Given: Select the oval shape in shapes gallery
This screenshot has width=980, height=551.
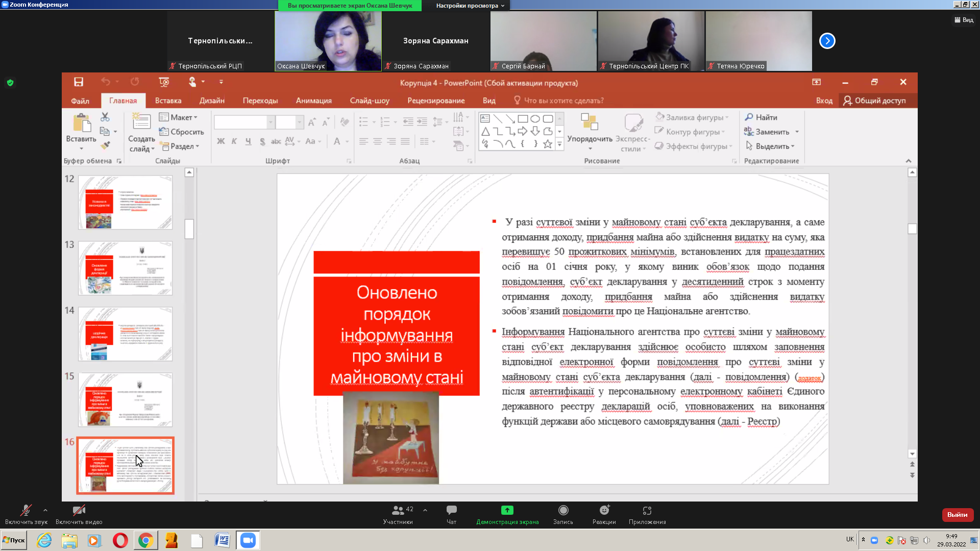Looking at the screenshot, I should 535,119.
